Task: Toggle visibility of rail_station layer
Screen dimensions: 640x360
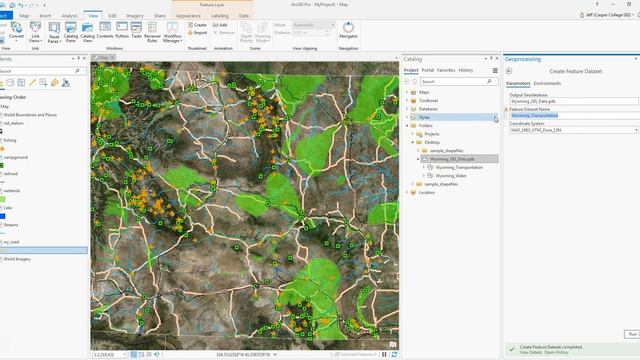Action: [x=1, y=123]
